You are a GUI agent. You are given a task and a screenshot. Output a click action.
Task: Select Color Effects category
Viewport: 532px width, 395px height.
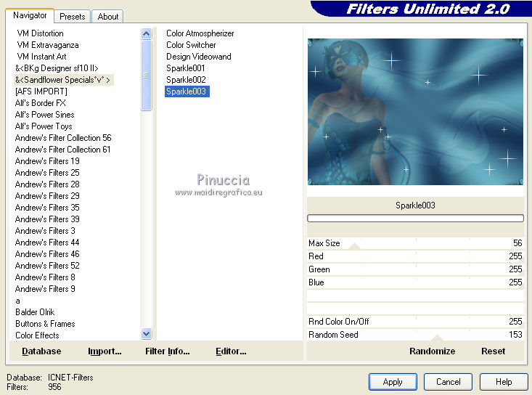pos(37,335)
